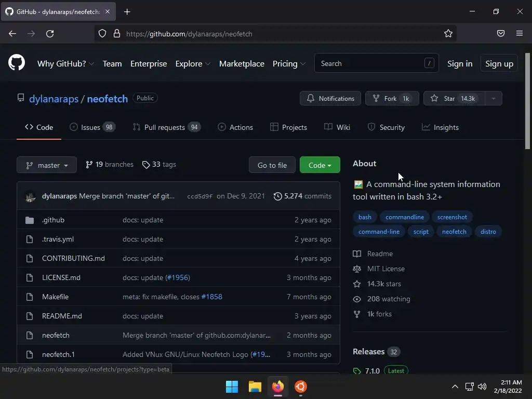Focus the browser address bar

[x=275, y=34]
